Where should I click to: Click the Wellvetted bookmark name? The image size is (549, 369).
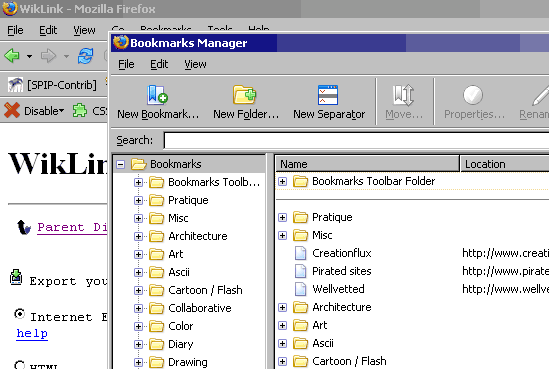pos(338,289)
